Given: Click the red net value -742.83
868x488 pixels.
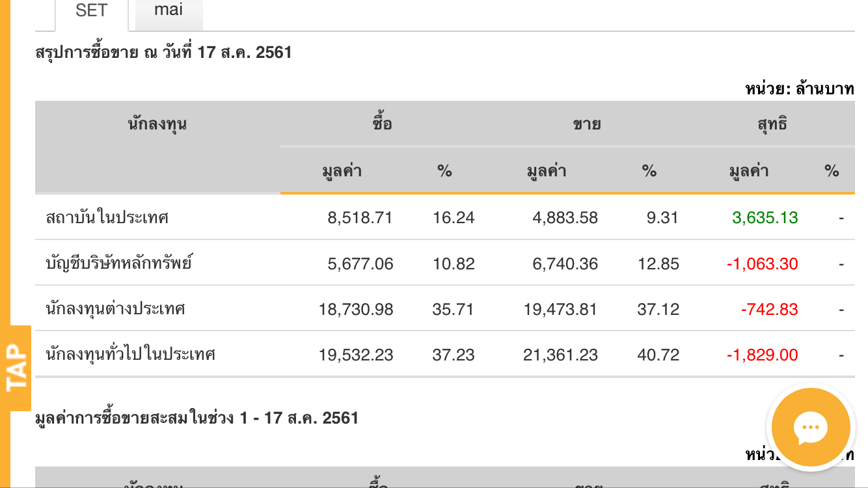Looking at the screenshot, I should click(x=769, y=309).
